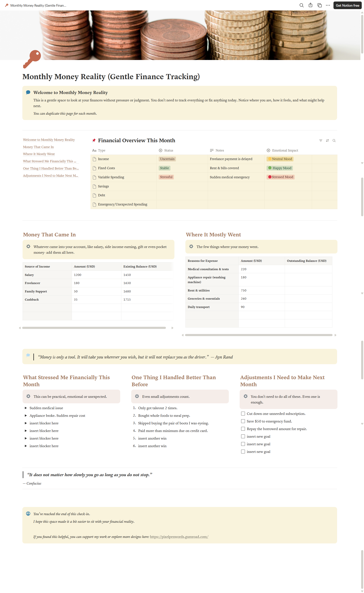
Task: Expand 'Appliance broke. Sudden repair cost' toggle
Action: coord(26,416)
